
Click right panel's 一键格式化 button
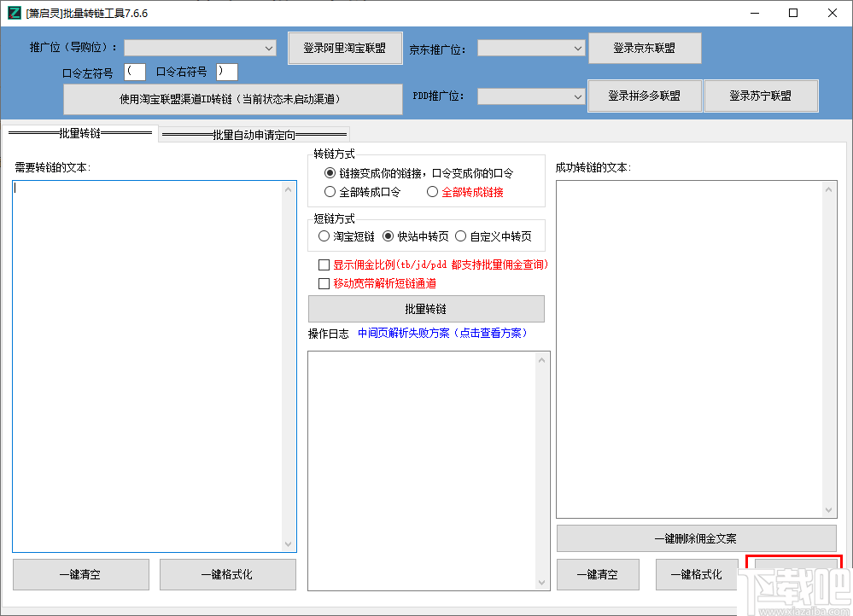696,574
